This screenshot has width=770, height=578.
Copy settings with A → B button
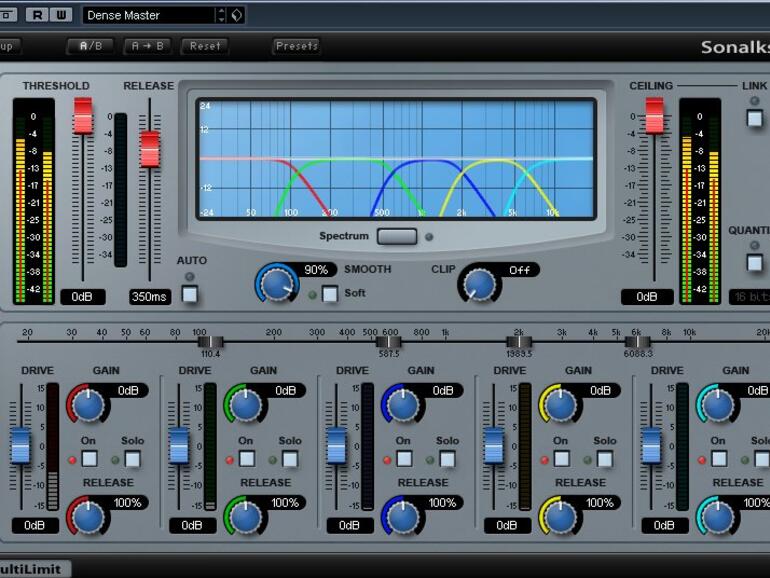pyautogui.click(x=147, y=46)
